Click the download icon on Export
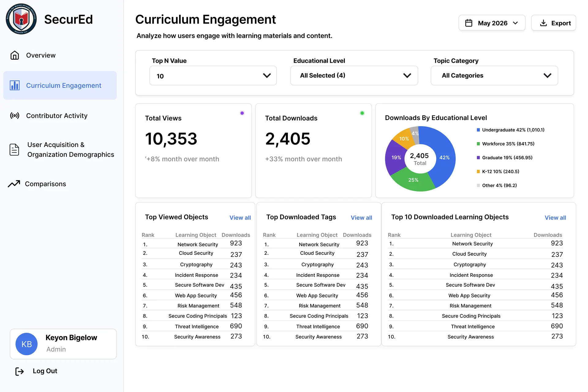Viewport: 588px width, 392px height. [543, 23]
